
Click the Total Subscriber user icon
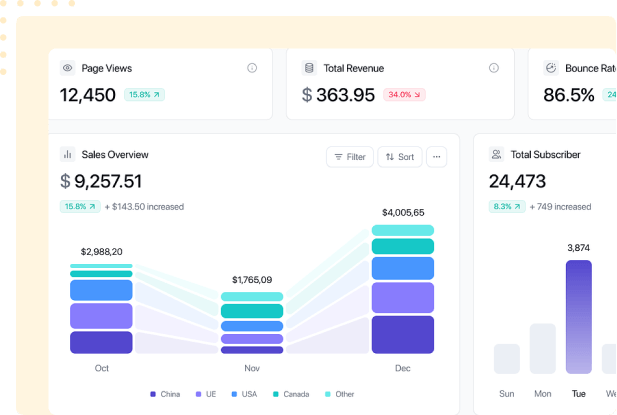tap(496, 155)
